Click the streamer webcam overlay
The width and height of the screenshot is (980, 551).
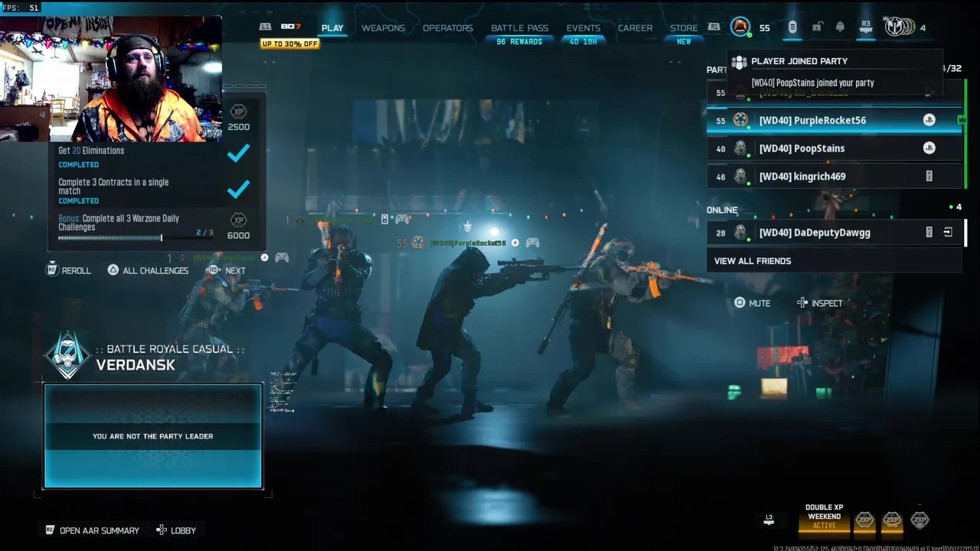[x=111, y=79]
